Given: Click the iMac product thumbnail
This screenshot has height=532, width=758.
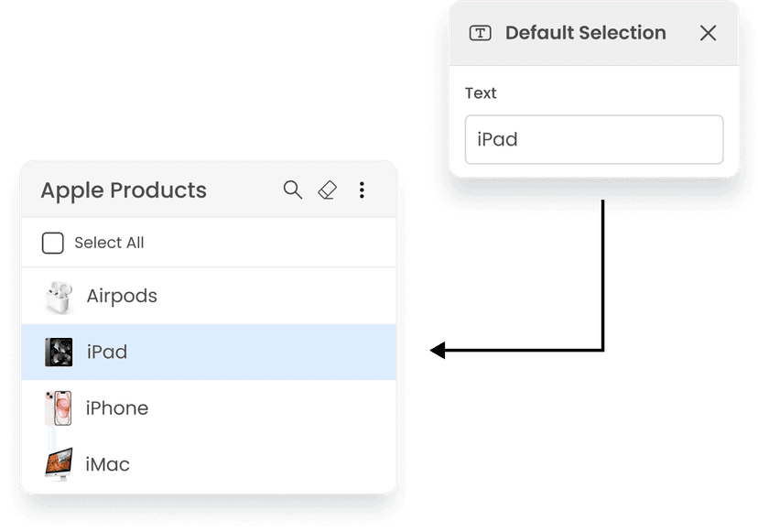Looking at the screenshot, I should point(59,464).
